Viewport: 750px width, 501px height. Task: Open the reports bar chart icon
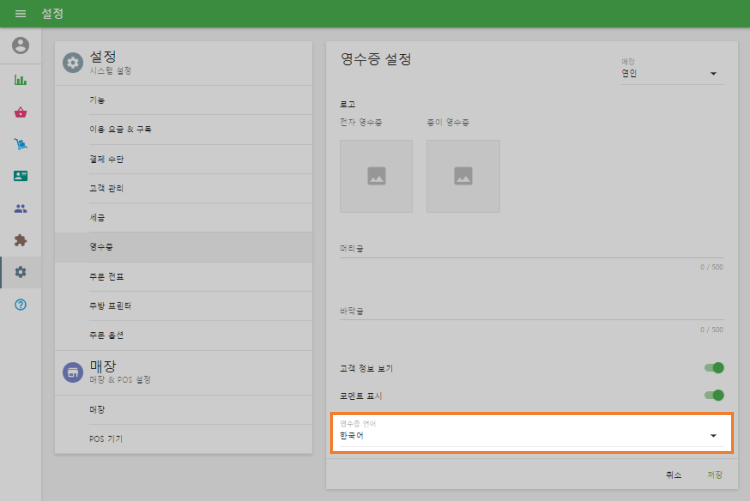pyautogui.click(x=20, y=80)
